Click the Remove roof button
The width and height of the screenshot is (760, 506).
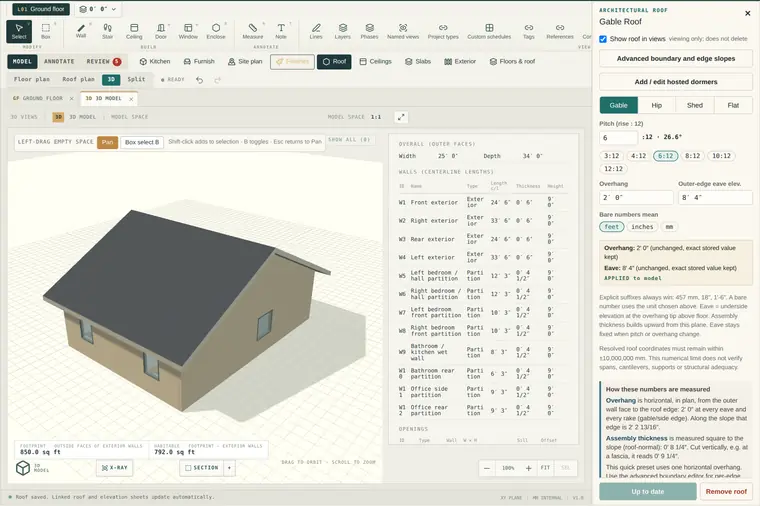[x=726, y=491]
